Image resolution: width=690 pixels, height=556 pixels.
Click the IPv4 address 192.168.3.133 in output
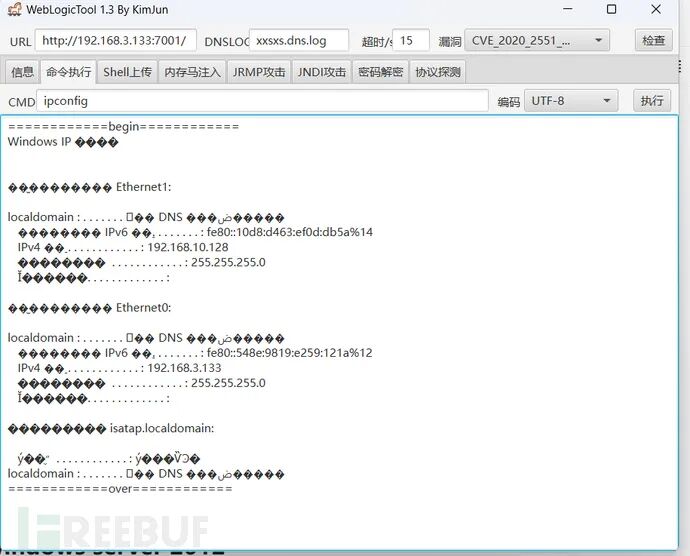coord(184,368)
